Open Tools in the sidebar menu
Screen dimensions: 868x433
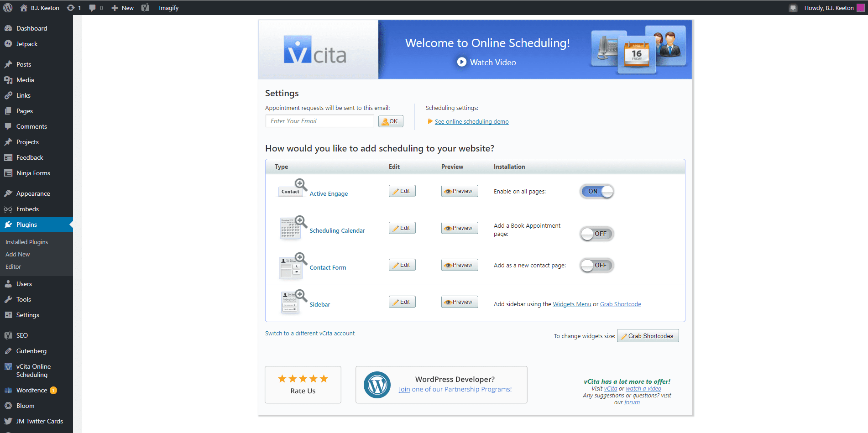tap(37, 299)
